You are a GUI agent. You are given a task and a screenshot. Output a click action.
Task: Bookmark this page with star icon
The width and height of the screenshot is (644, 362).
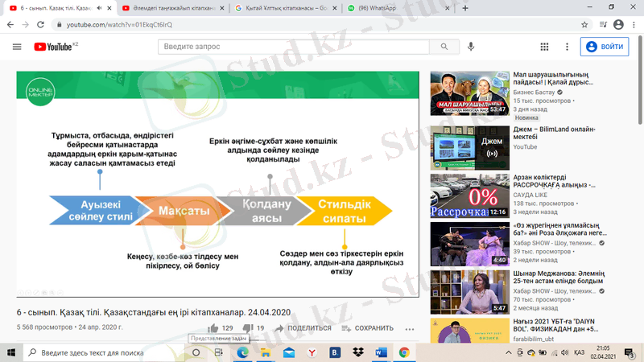pos(585,25)
